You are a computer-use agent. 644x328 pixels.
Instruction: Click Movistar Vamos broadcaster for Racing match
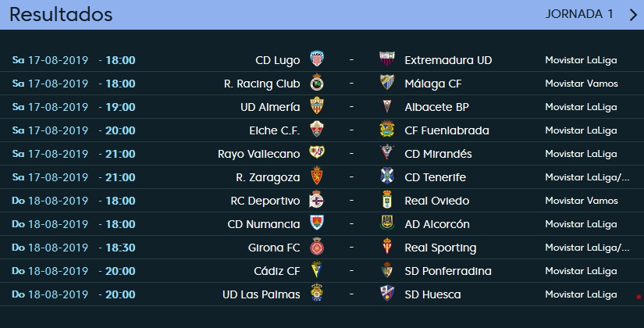(581, 84)
